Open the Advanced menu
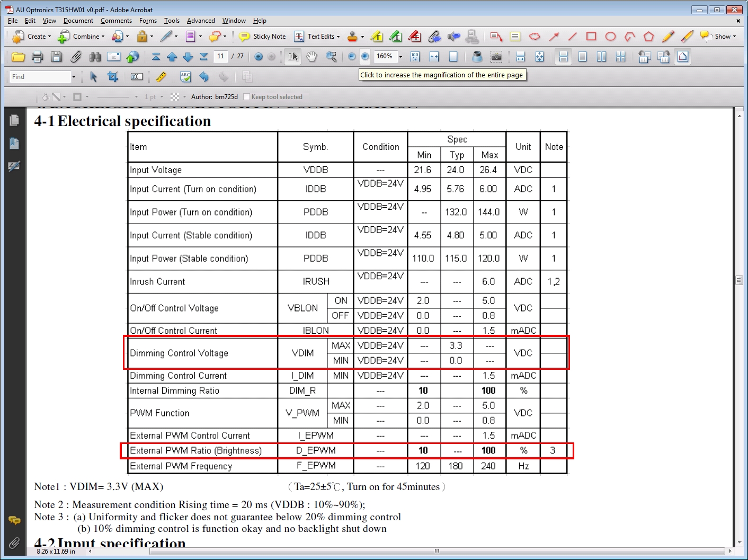This screenshot has height=560, width=748. [x=201, y=21]
